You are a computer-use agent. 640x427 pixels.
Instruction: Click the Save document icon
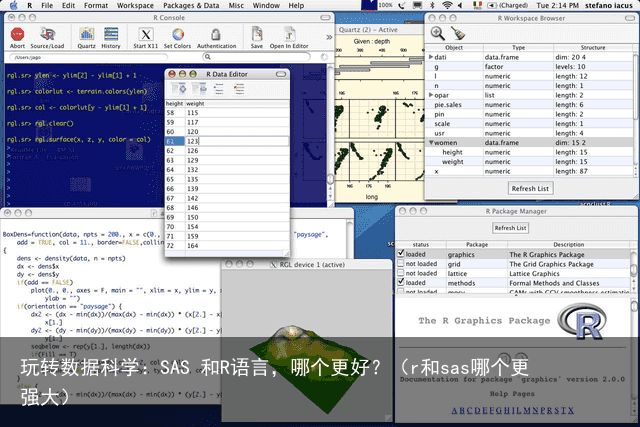tap(257, 34)
